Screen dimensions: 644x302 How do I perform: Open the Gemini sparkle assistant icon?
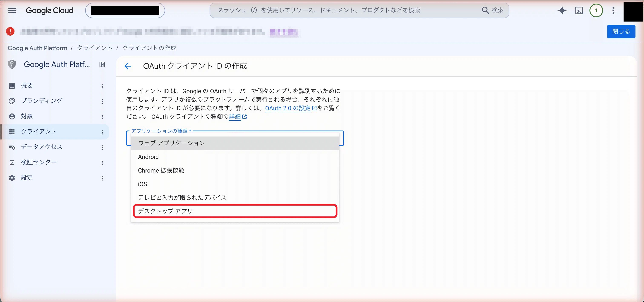click(x=562, y=10)
